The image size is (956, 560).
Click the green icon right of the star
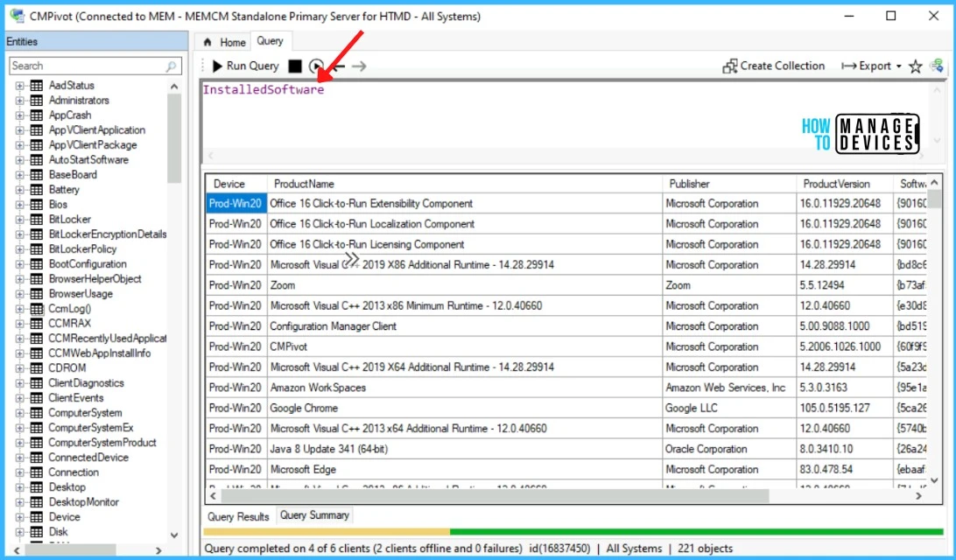(937, 66)
